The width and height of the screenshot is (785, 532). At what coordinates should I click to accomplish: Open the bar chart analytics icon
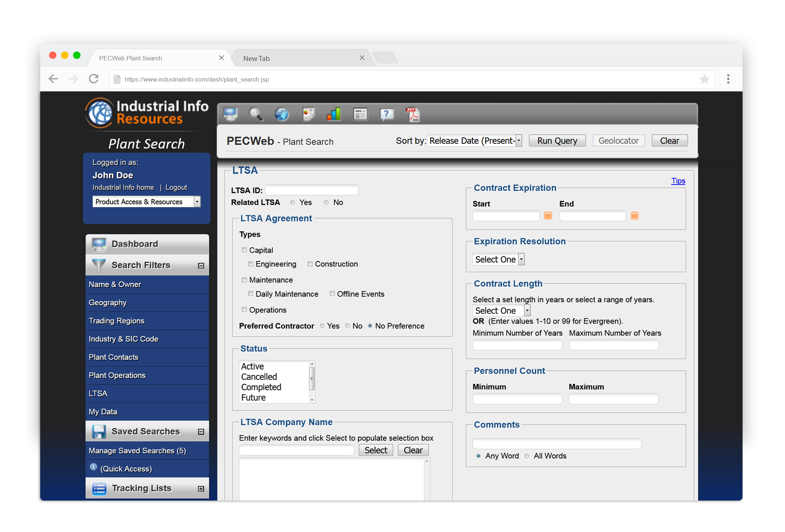point(334,114)
